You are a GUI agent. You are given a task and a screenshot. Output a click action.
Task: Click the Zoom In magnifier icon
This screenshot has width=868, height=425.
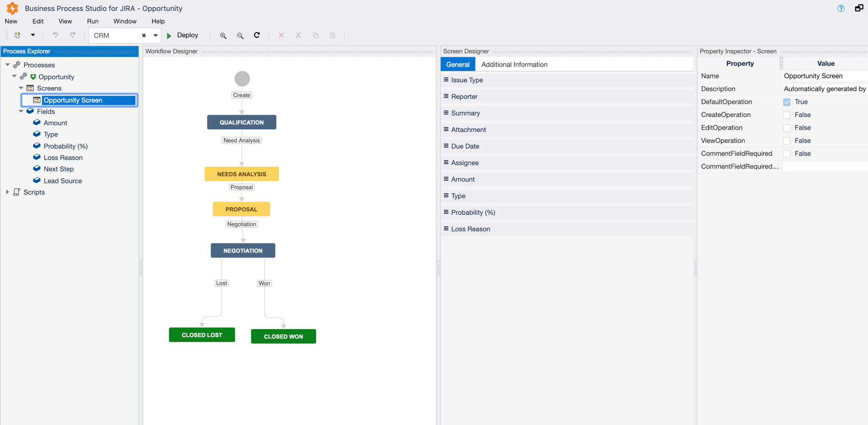[x=223, y=35]
